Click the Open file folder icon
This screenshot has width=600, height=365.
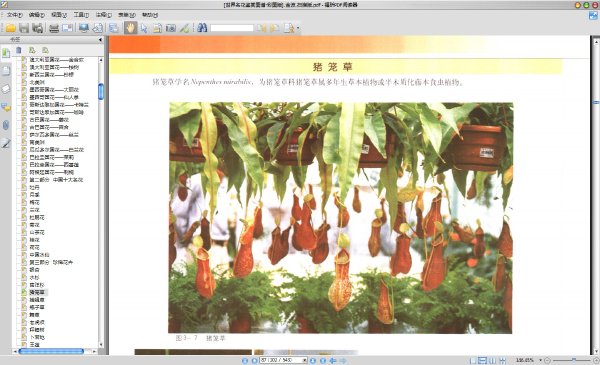tap(10, 28)
